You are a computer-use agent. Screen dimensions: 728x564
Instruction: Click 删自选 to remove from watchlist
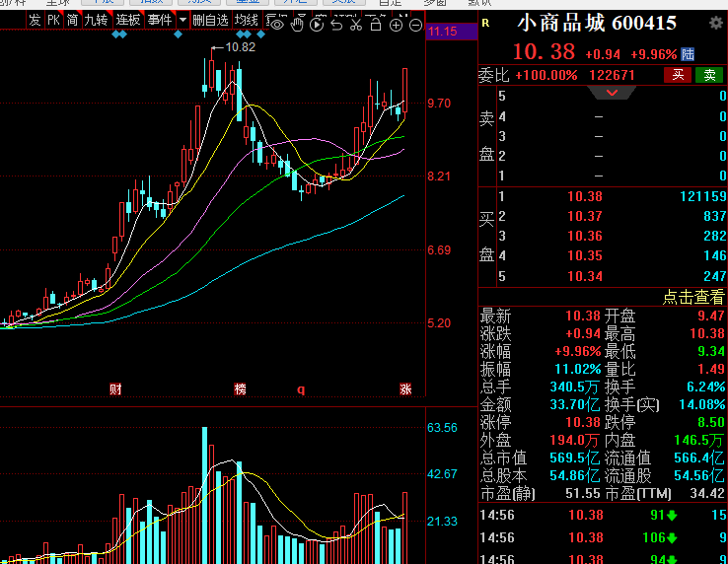pyautogui.click(x=210, y=20)
